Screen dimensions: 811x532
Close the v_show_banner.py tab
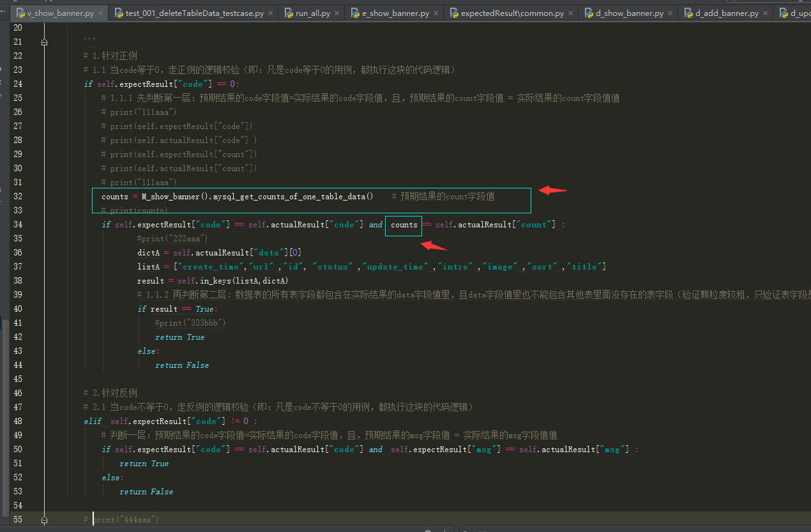102,13
